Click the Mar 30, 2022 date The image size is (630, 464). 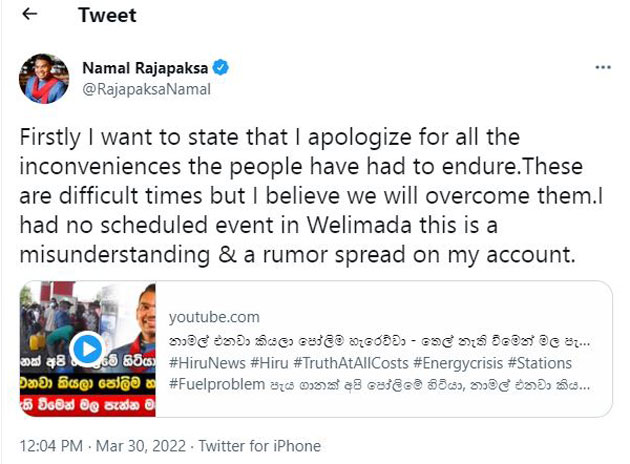141,446
